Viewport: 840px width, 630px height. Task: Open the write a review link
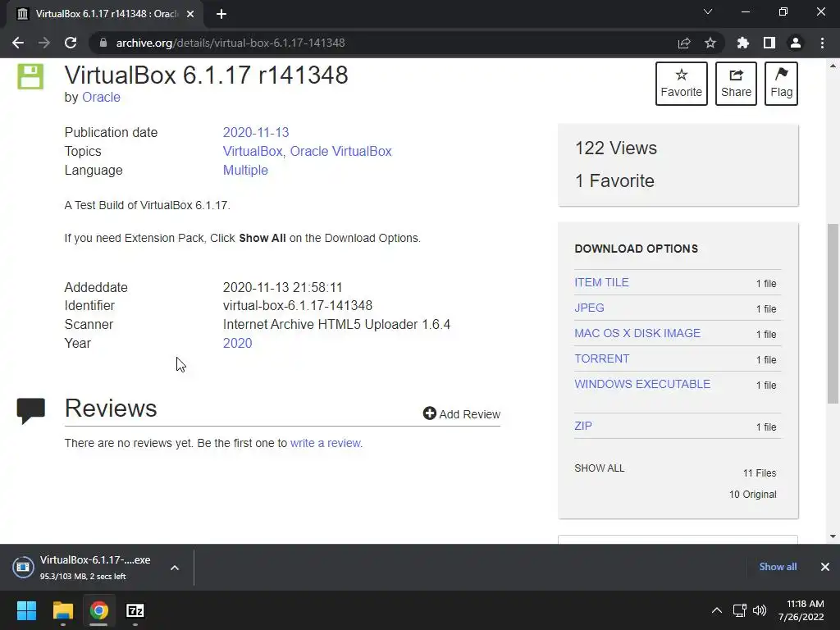(x=326, y=443)
